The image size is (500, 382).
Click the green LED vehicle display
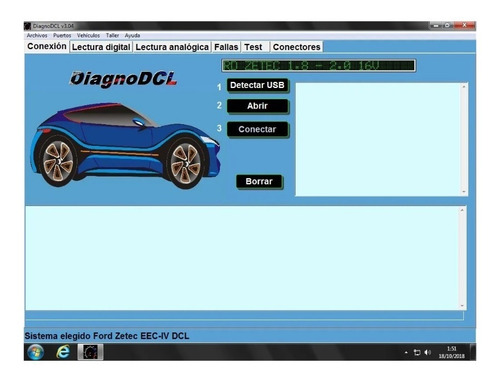point(318,65)
